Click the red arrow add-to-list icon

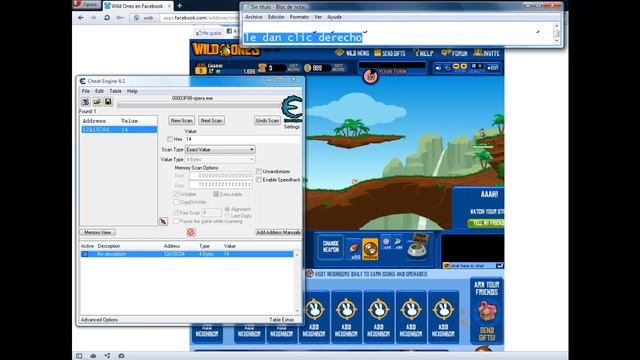(x=164, y=221)
